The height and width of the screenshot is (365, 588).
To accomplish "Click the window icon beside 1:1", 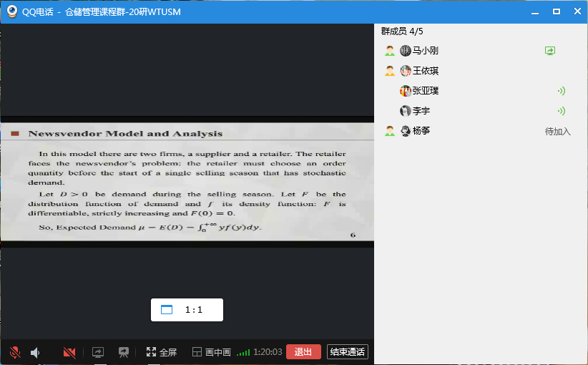I will coord(167,310).
